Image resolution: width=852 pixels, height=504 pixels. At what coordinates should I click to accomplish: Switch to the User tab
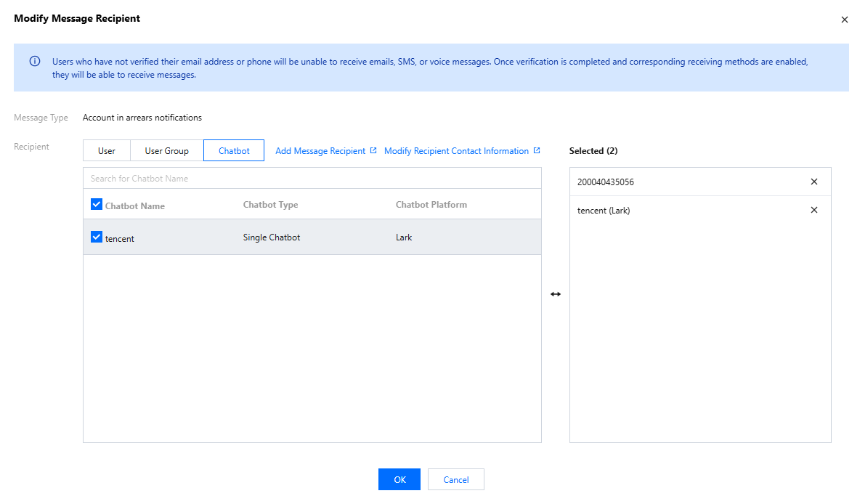point(107,151)
